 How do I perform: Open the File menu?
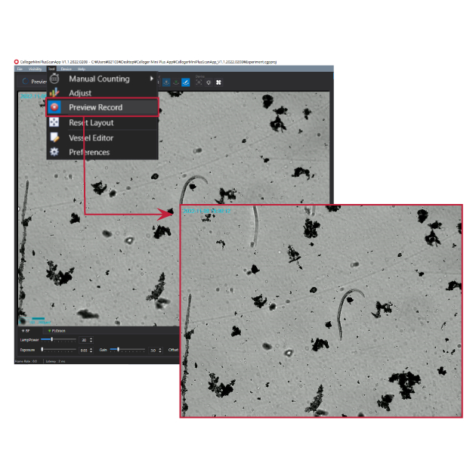pos(20,69)
